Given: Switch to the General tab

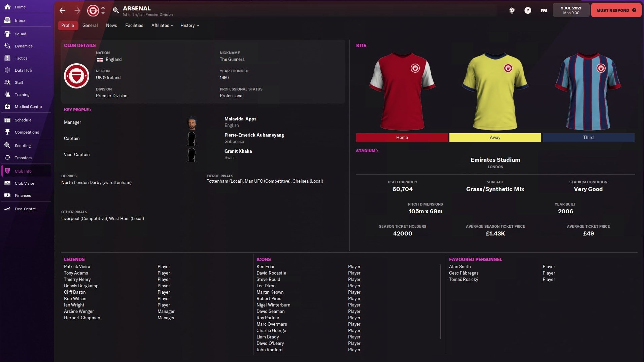Looking at the screenshot, I should point(90,25).
